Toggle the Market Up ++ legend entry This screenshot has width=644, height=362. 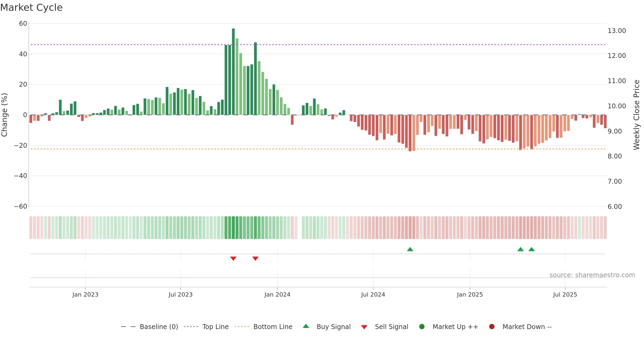(449, 327)
